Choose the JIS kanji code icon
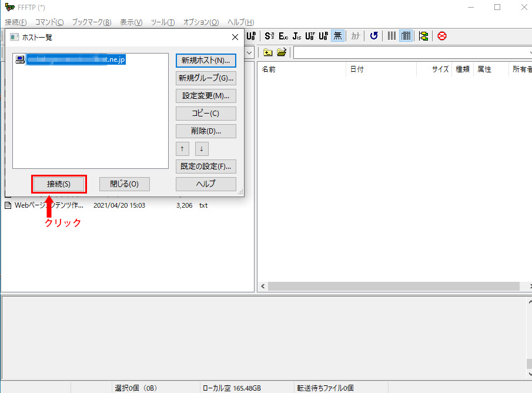 (297, 36)
